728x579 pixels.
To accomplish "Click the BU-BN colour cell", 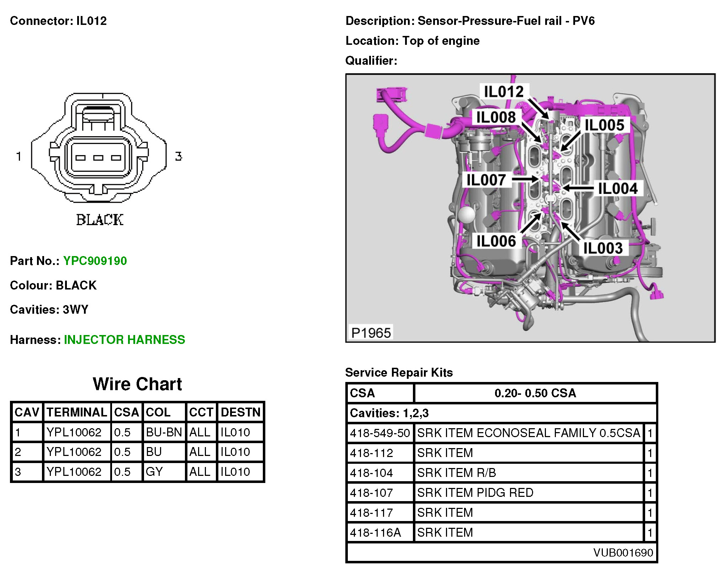I will [x=164, y=432].
